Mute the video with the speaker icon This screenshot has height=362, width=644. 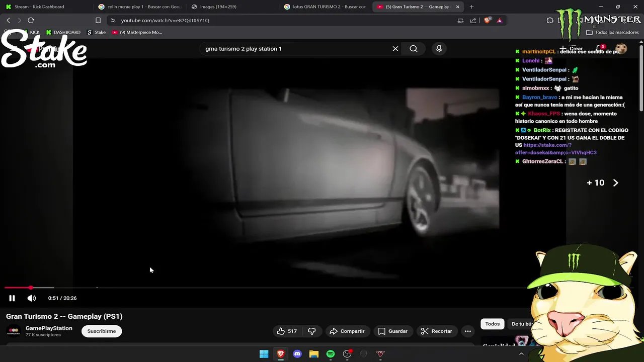32,298
